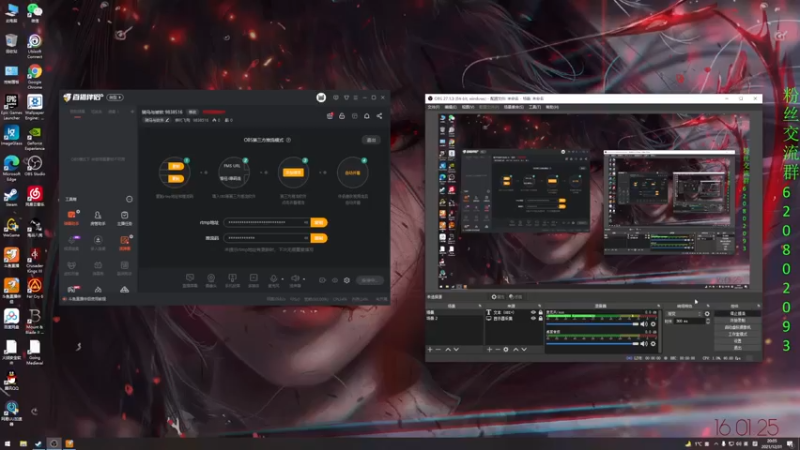Open the gift box icon with the red badge in the live companion header

click(330, 116)
